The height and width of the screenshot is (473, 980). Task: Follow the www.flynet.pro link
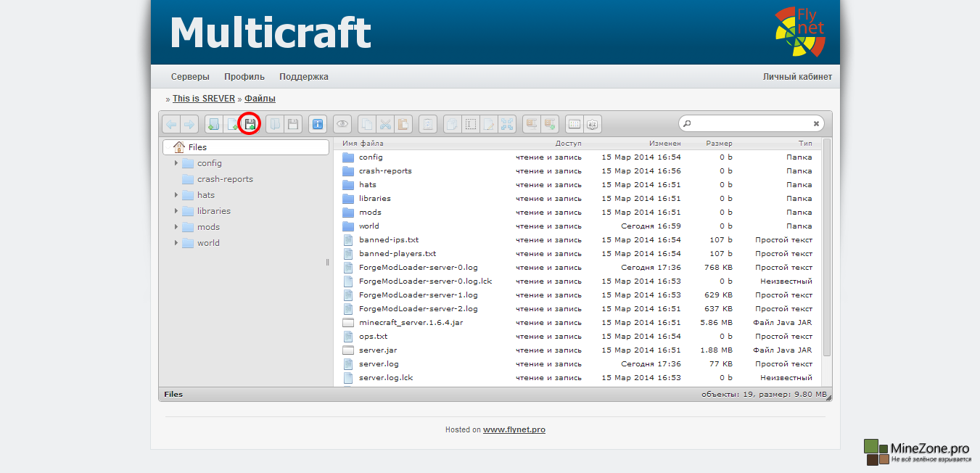tap(514, 429)
